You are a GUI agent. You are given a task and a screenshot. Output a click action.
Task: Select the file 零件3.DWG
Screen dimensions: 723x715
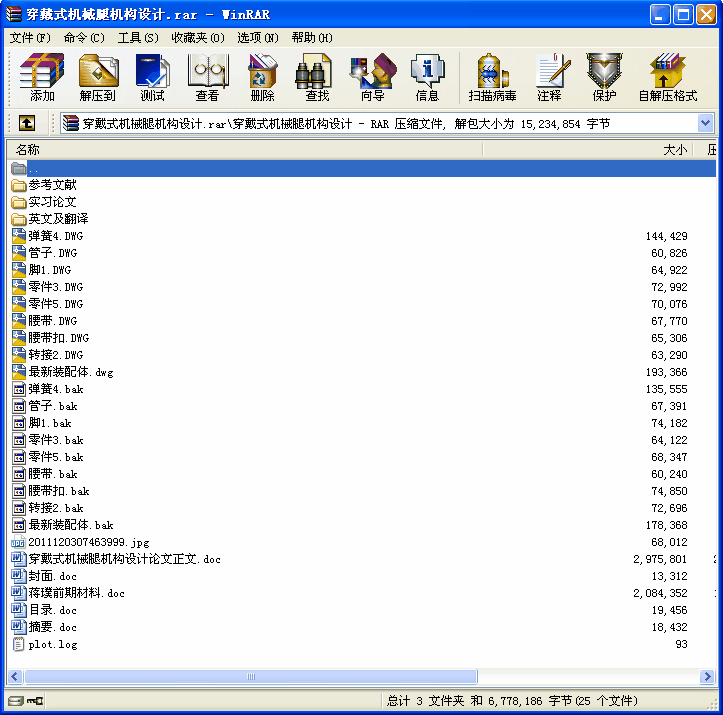47,287
